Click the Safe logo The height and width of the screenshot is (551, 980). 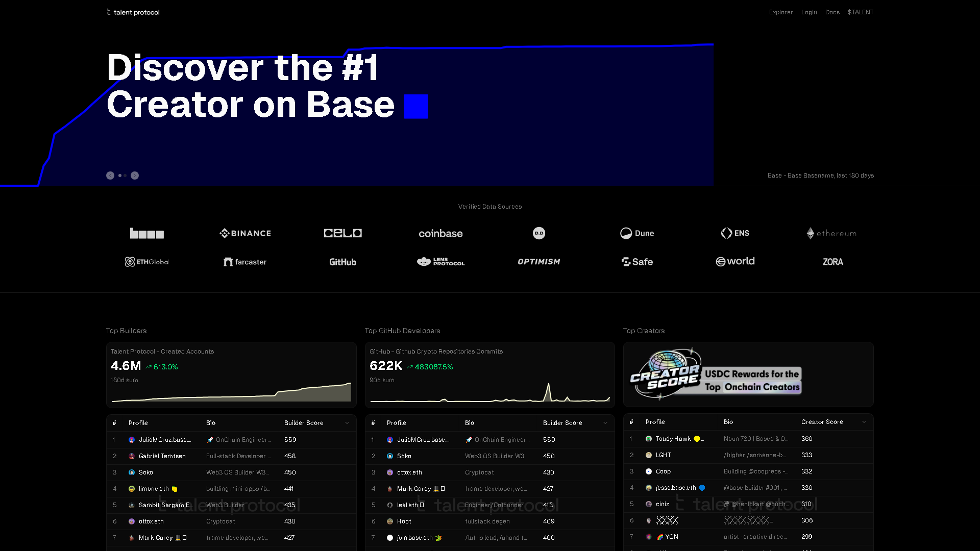tap(637, 262)
